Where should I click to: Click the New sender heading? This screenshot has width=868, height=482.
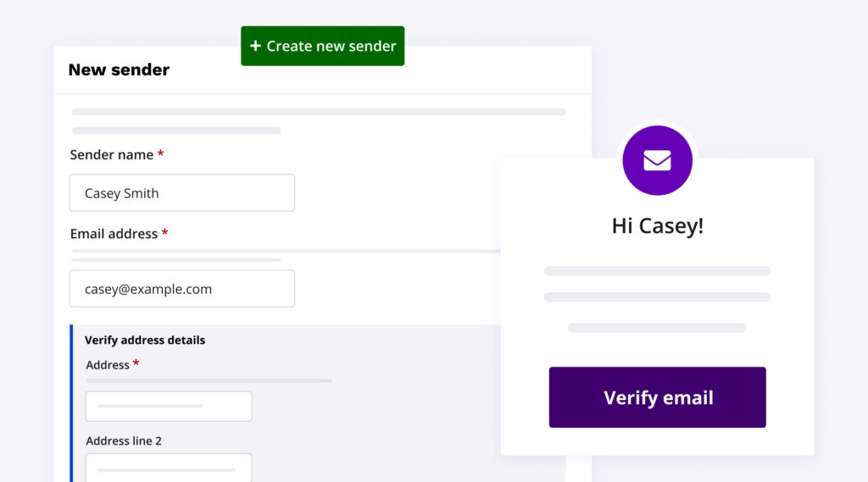(119, 70)
